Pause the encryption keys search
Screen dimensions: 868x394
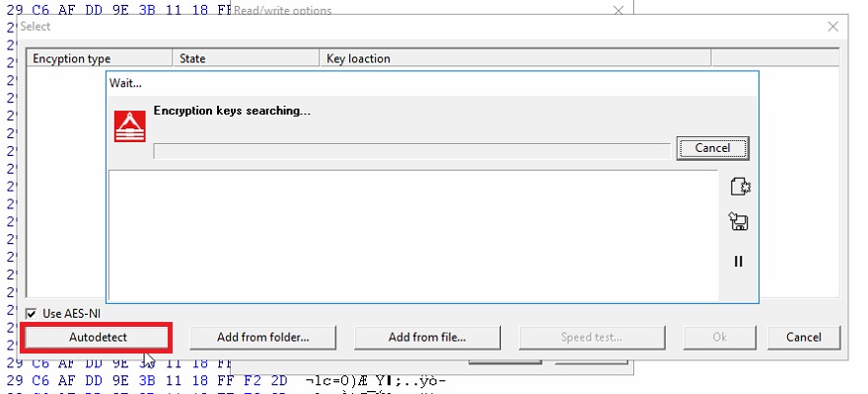[x=739, y=261]
